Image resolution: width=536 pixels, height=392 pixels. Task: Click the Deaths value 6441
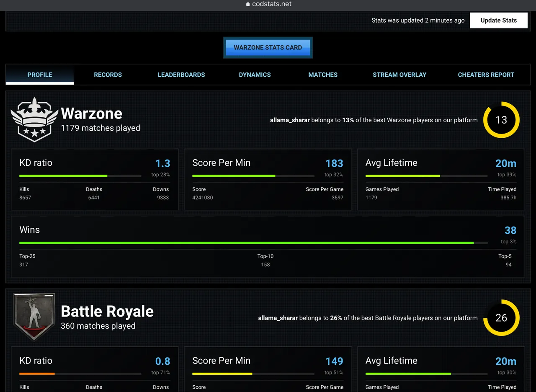[94, 198]
